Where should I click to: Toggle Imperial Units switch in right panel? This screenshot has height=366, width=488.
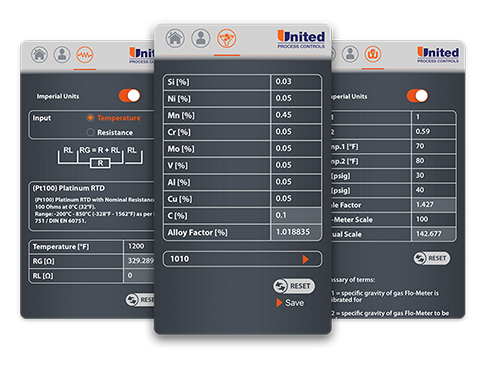pos(417,96)
